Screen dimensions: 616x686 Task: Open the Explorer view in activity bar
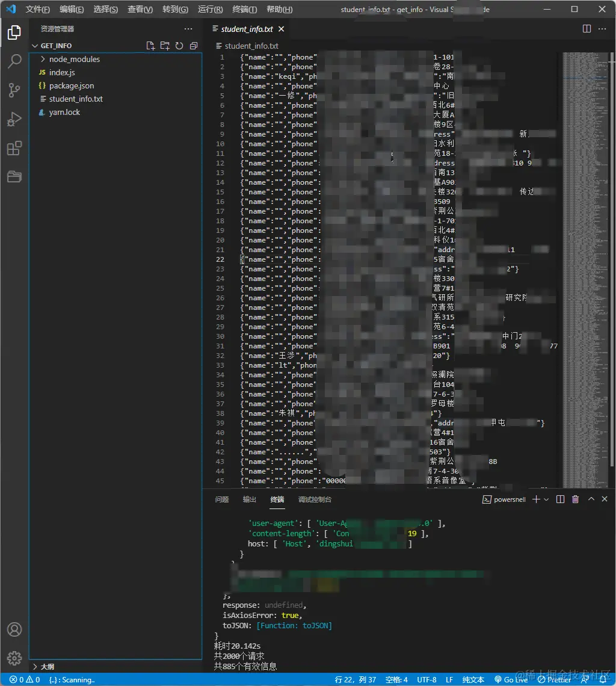[14, 32]
